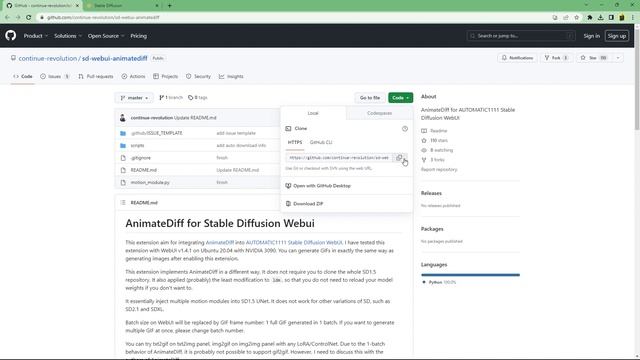Open the .github/ISSUE_TEMPLATE folder
Viewport: 640px width, 360px height.
point(157,133)
